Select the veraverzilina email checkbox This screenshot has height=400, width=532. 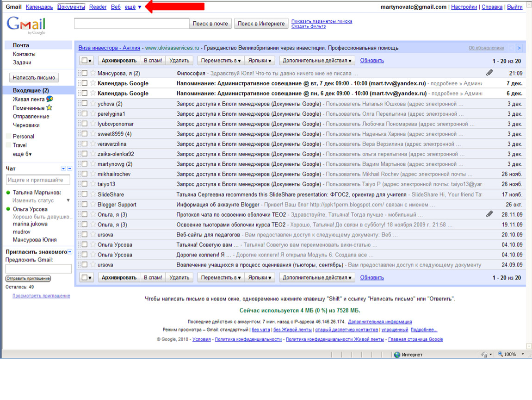click(x=85, y=144)
